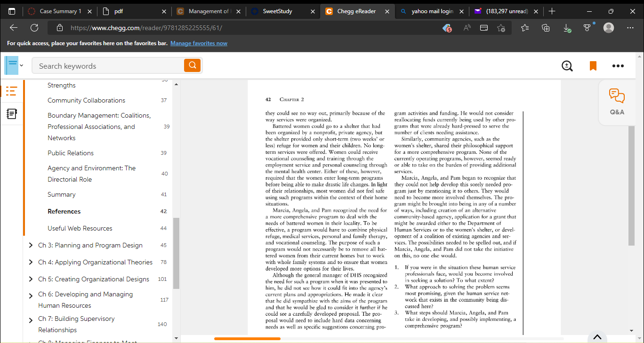Open the zoom magnifier tool
Screen dimensions: 644x343
point(567,66)
